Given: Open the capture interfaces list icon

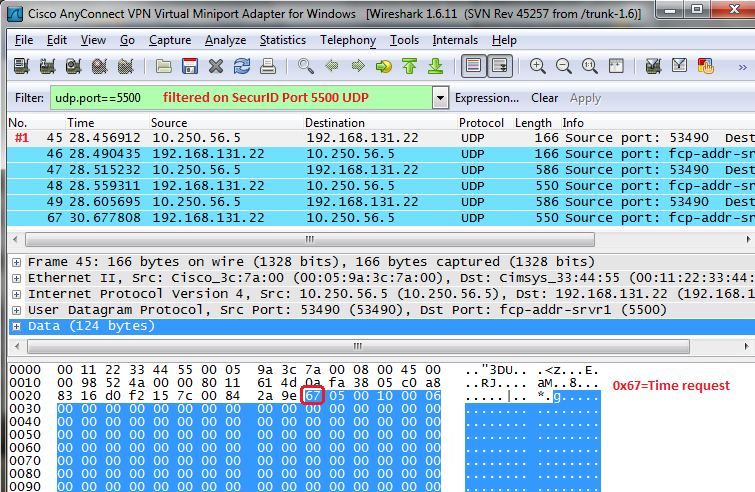Looking at the screenshot, I should tap(22, 66).
